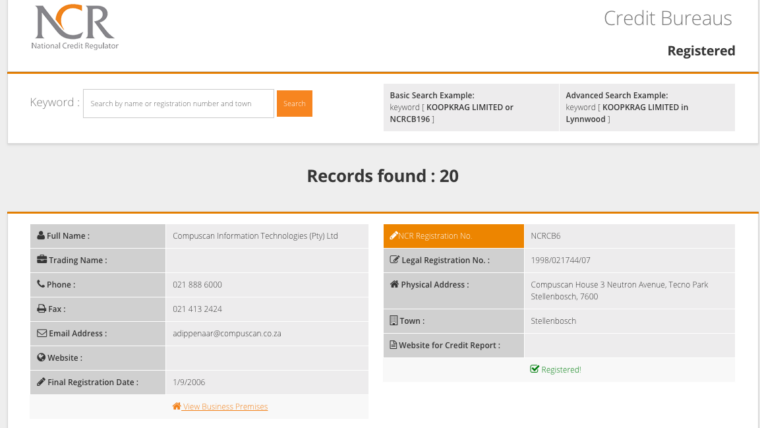This screenshot has height=428, width=760.
Task: Click the Compuscan Information Technologies full name value
Action: (255, 236)
